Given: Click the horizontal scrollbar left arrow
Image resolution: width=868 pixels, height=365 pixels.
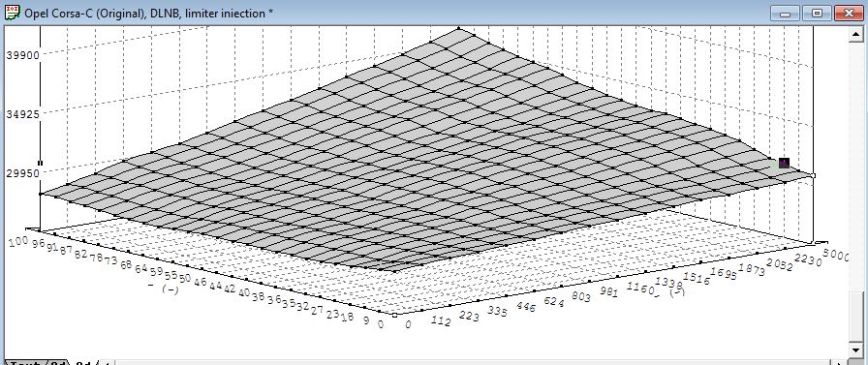Looking at the screenshot, I should (108, 363).
